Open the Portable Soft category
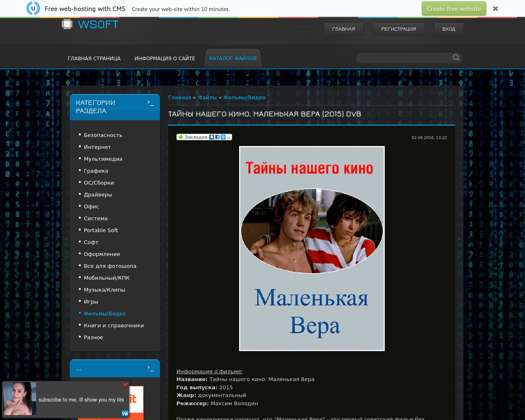The image size is (525, 420). coord(101,231)
